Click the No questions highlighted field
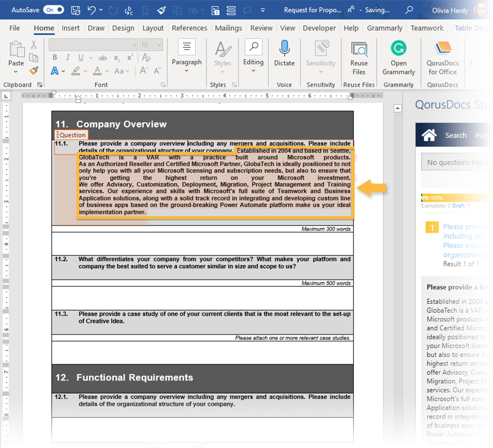This screenshot has width=493, height=448. [457, 162]
